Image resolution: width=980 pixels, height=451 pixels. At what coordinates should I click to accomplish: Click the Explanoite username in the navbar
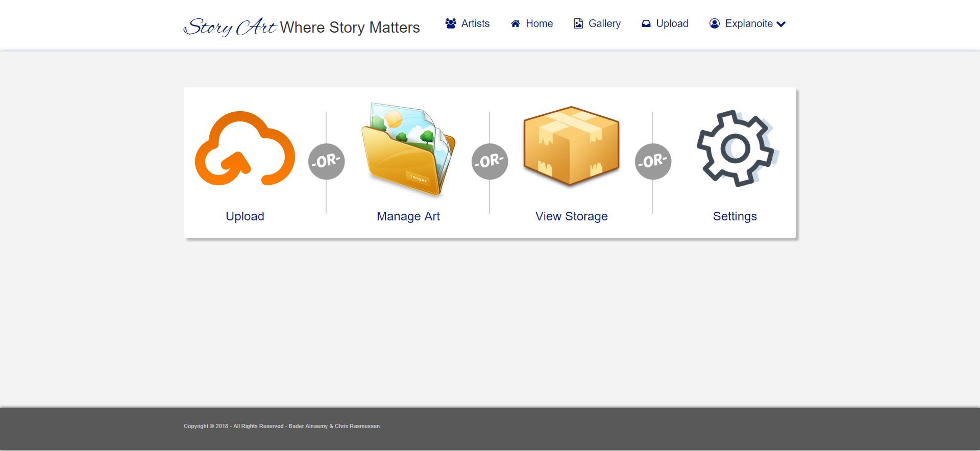(x=749, y=23)
